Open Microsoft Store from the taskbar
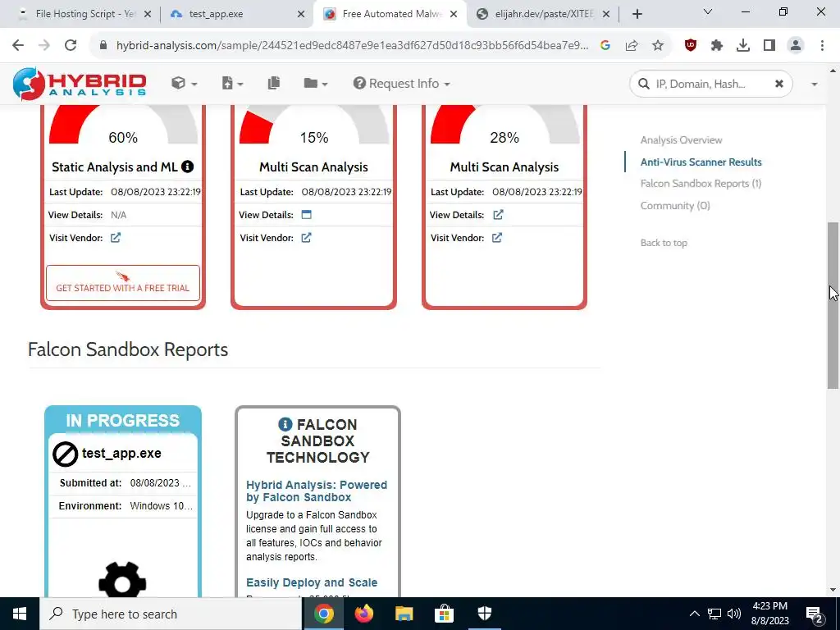 (444, 614)
